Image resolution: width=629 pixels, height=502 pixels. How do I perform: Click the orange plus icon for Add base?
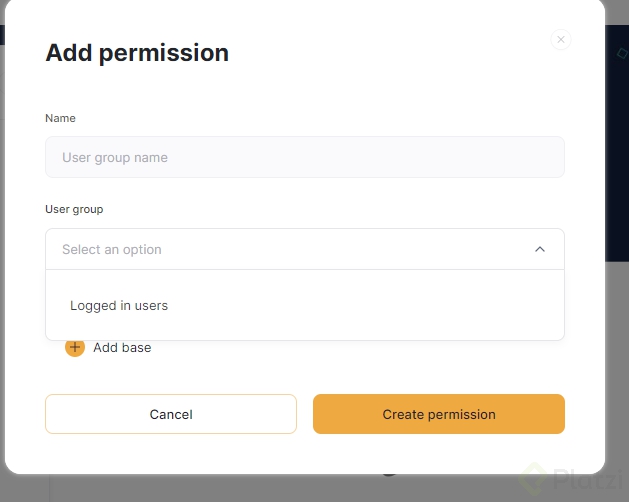pos(75,347)
